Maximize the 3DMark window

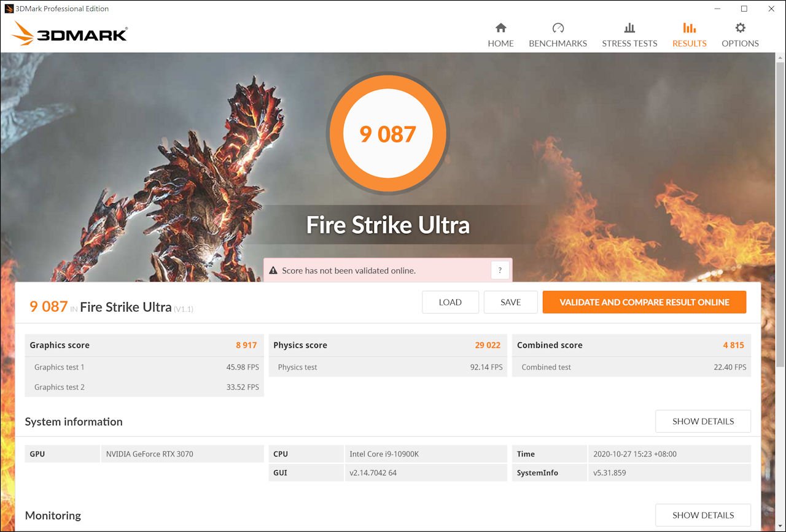coord(744,9)
